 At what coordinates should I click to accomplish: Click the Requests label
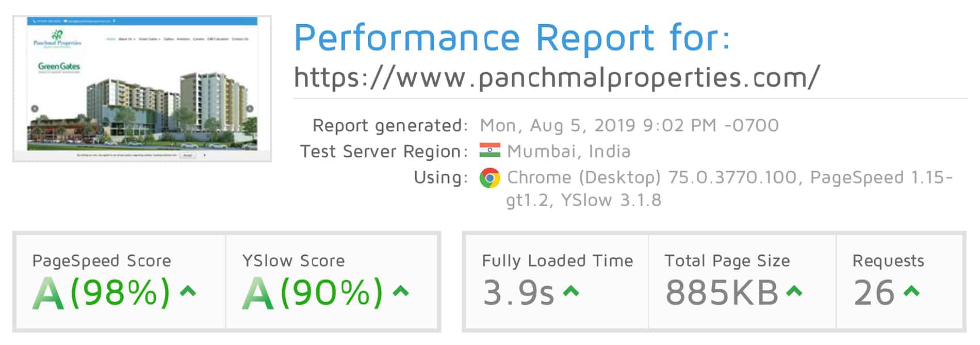[888, 261]
